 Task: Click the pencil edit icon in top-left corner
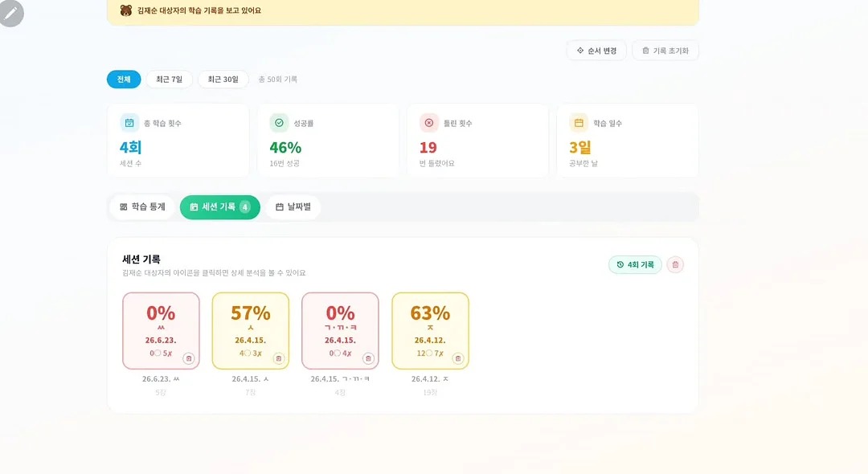tap(11, 14)
